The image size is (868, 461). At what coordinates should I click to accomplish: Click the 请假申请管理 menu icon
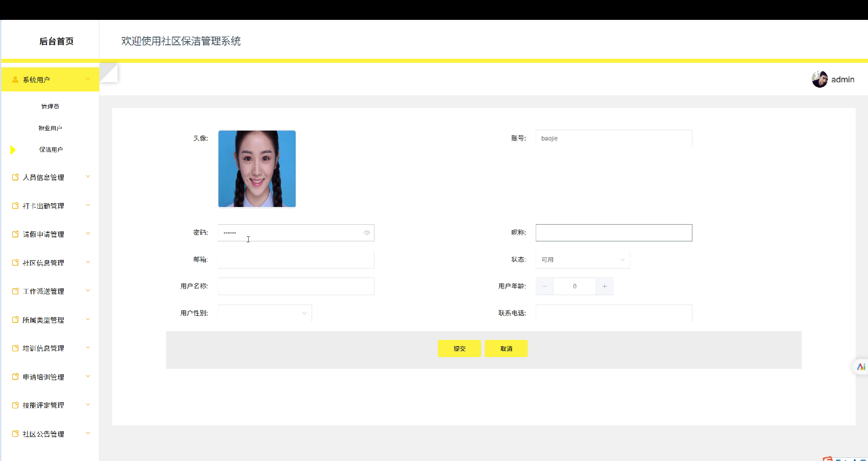15,234
